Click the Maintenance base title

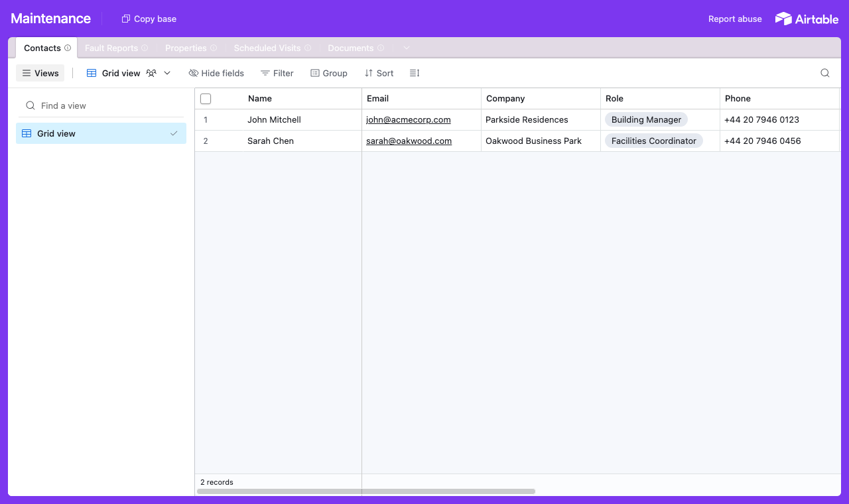[x=51, y=19]
